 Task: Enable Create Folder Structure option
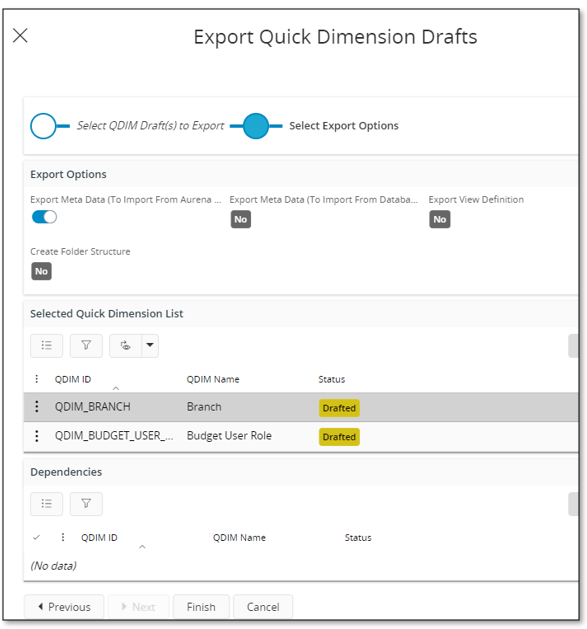tap(41, 271)
